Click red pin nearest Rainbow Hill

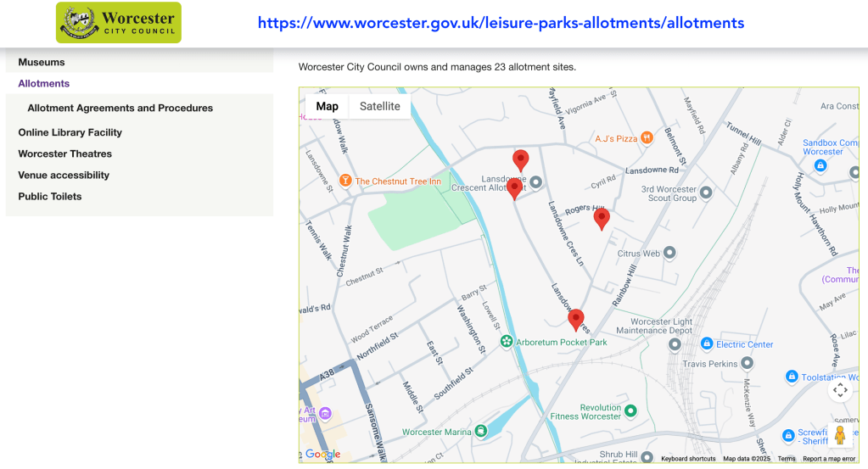click(x=576, y=320)
